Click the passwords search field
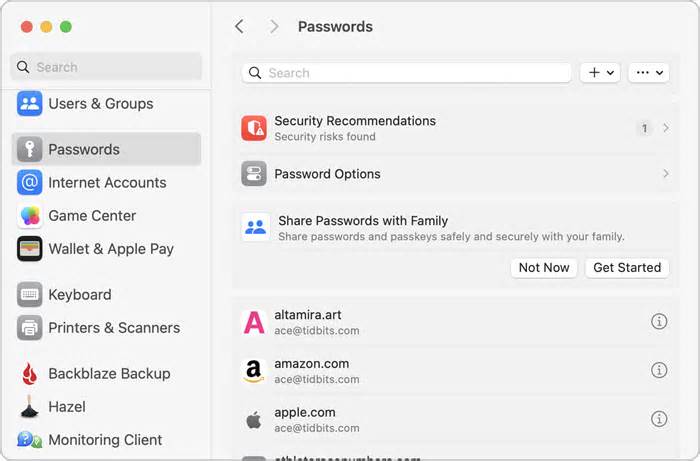Screen dimensions: 700x461 [x=406, y=73]
